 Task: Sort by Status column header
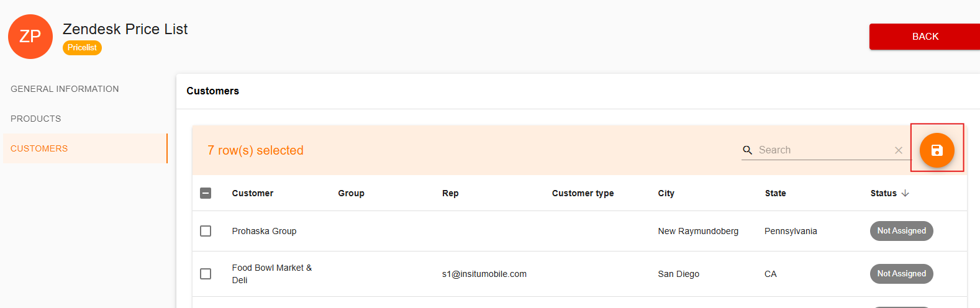click(883, 193)
